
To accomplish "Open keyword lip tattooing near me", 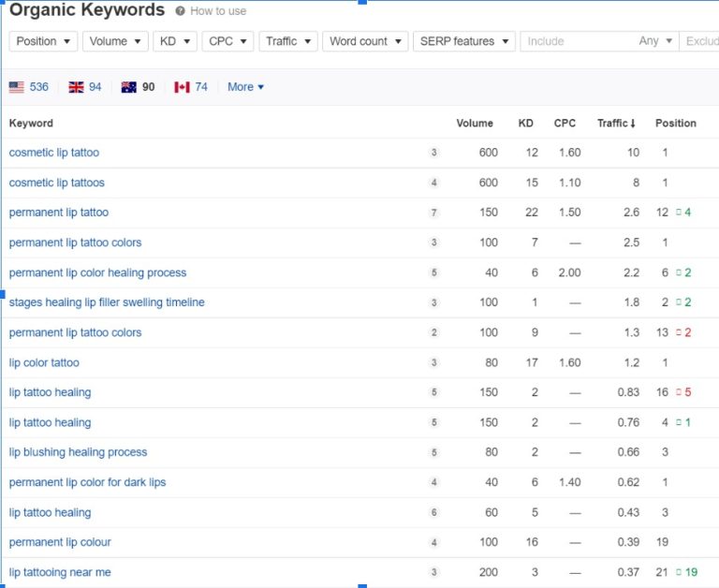I will pyautogui.click(x=60, y=572).
